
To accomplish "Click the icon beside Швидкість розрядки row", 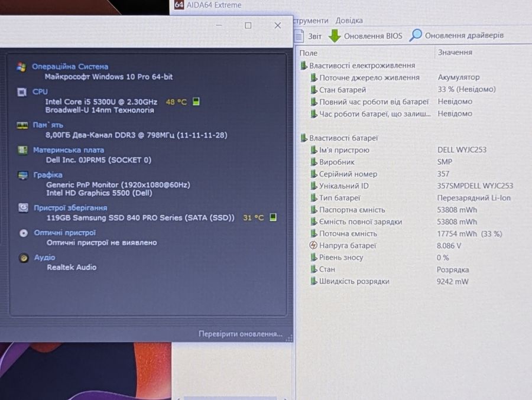I will coord(314,281).
